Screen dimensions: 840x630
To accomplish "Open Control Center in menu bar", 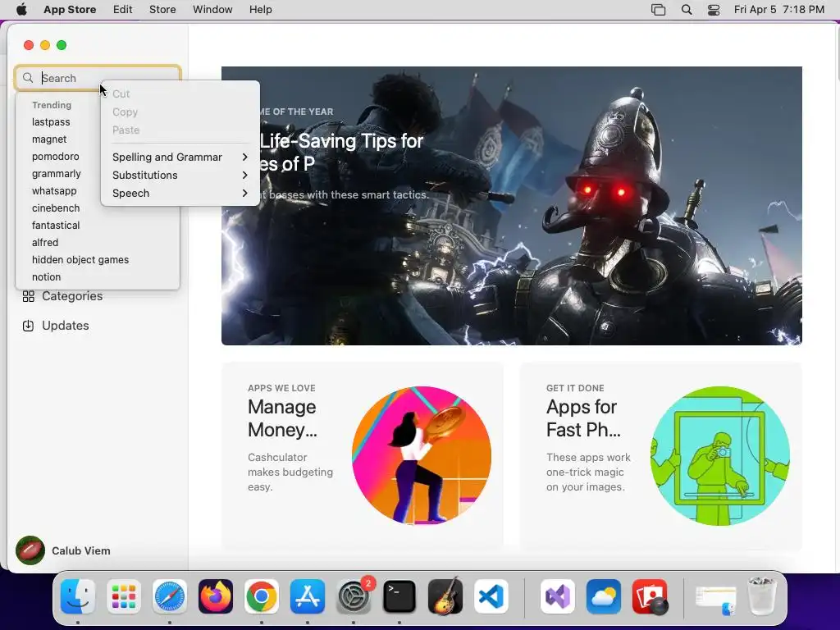I will [714, 10].
